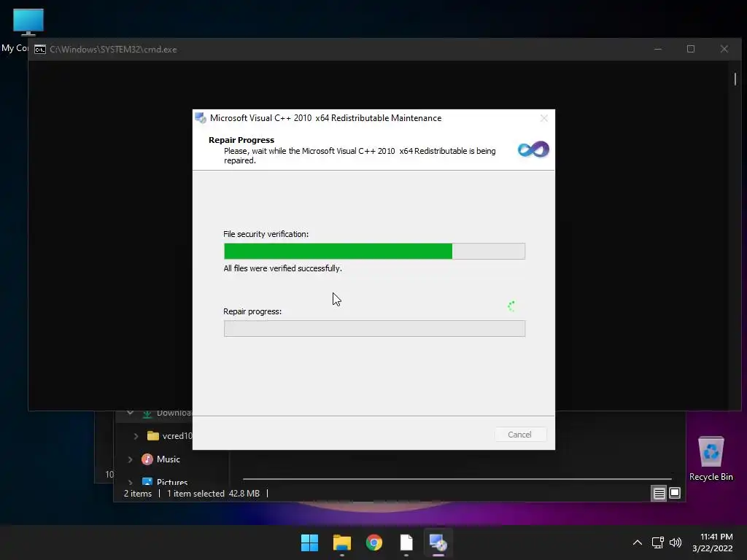
Task: Click the blank document taskbar icon
Action: tap(406, 542)
